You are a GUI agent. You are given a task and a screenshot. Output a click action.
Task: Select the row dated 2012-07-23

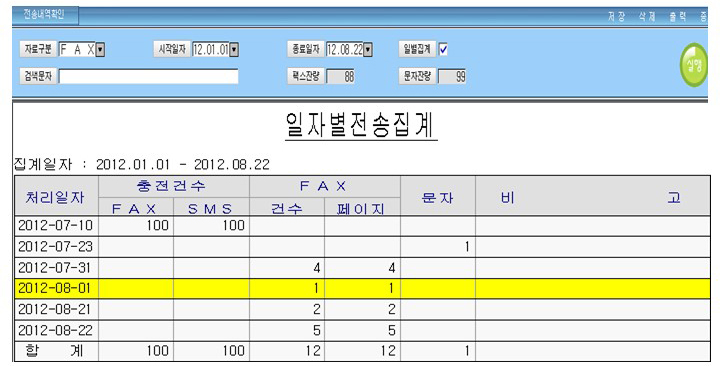(x=362, y=247)
